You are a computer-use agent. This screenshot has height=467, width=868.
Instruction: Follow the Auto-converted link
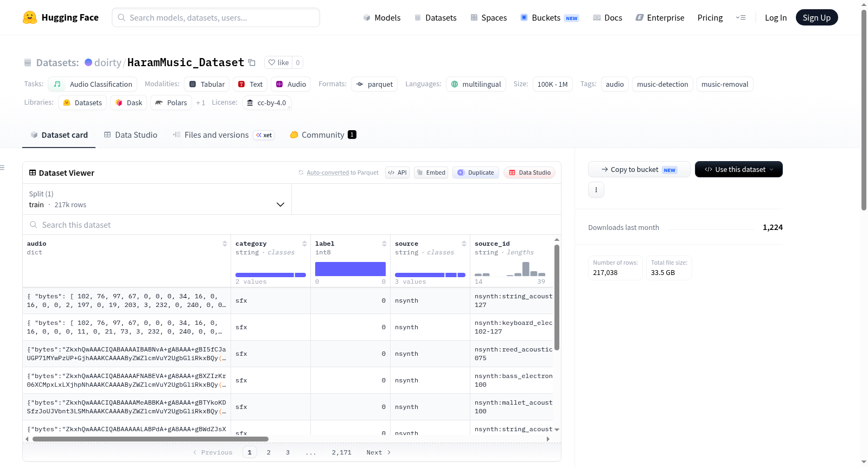(328, 172)
